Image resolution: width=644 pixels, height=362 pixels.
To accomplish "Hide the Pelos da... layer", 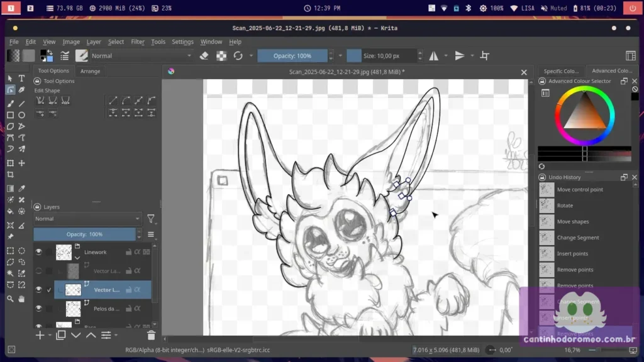I will click(38, 309).
